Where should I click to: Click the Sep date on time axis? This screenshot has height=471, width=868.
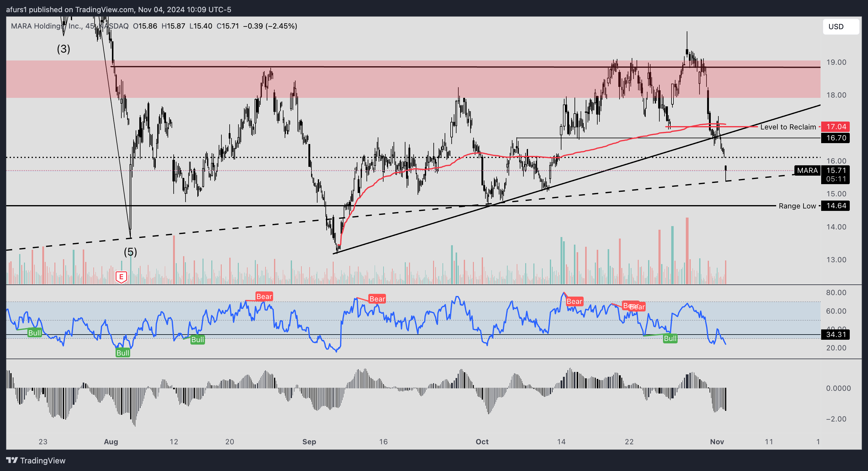(x=309, y=442)
